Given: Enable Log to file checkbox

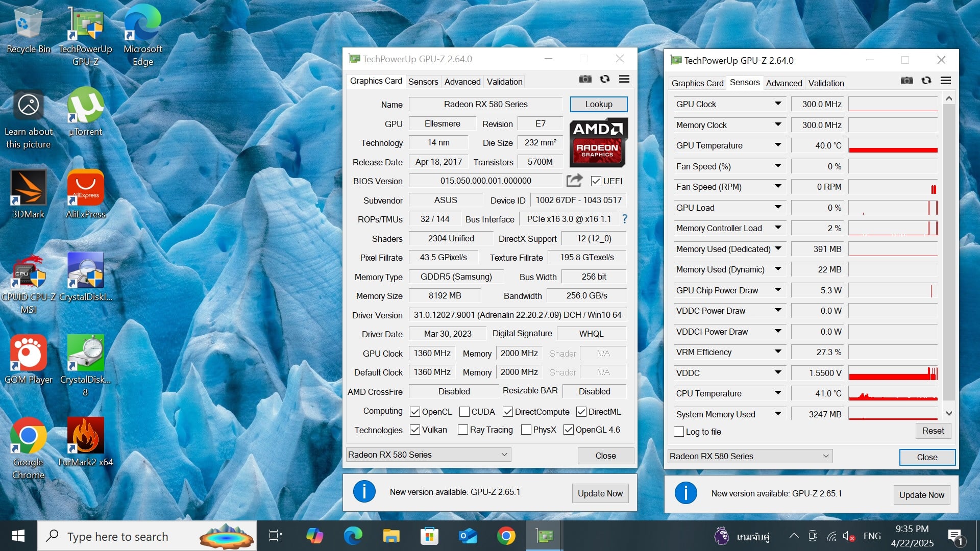Looking at the screenshot, I should pyautogui.click(x=679, y=432).
